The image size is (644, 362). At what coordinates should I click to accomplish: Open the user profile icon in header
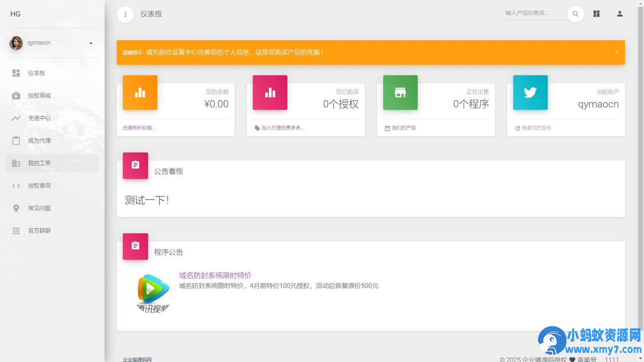(x=620, y=14)
